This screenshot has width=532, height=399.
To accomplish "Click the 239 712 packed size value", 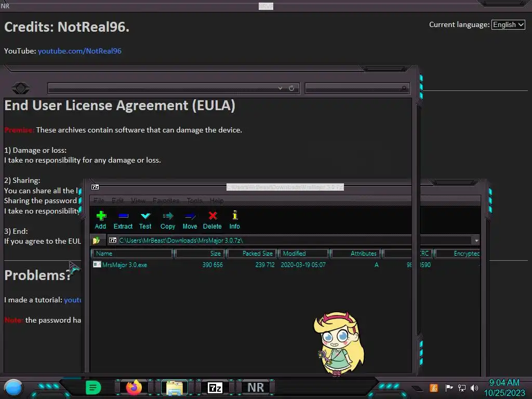I will point(264,264).
